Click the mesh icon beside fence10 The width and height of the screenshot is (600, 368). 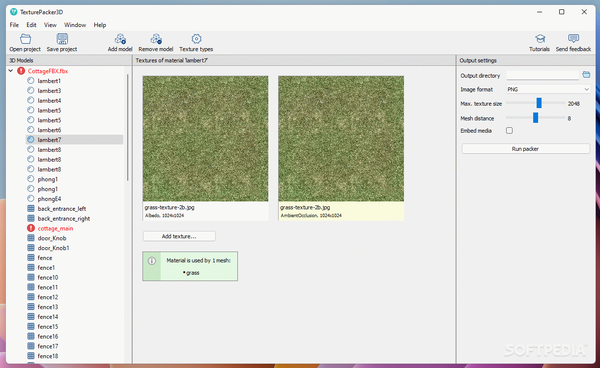coord(31,277)
